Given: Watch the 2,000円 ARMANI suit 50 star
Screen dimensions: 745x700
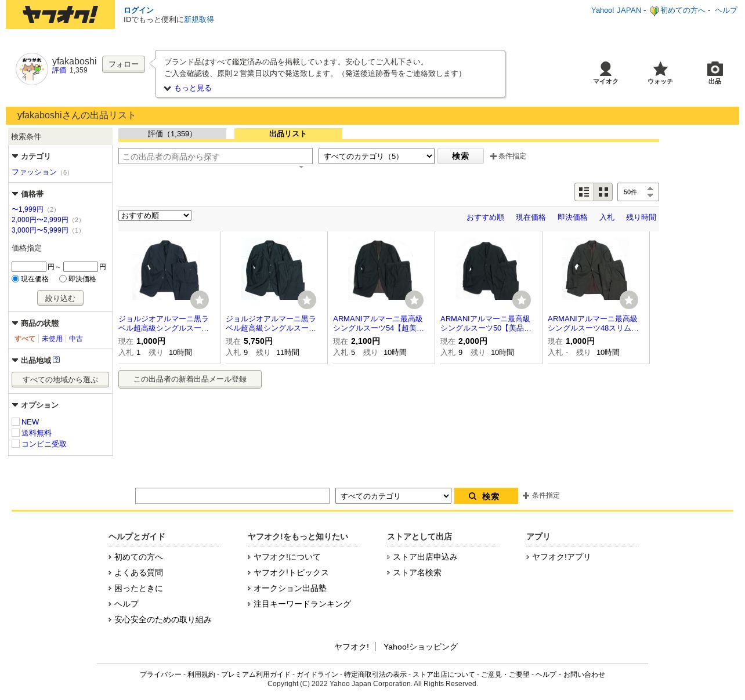Looking at the screenshot, I should (522, 300).
